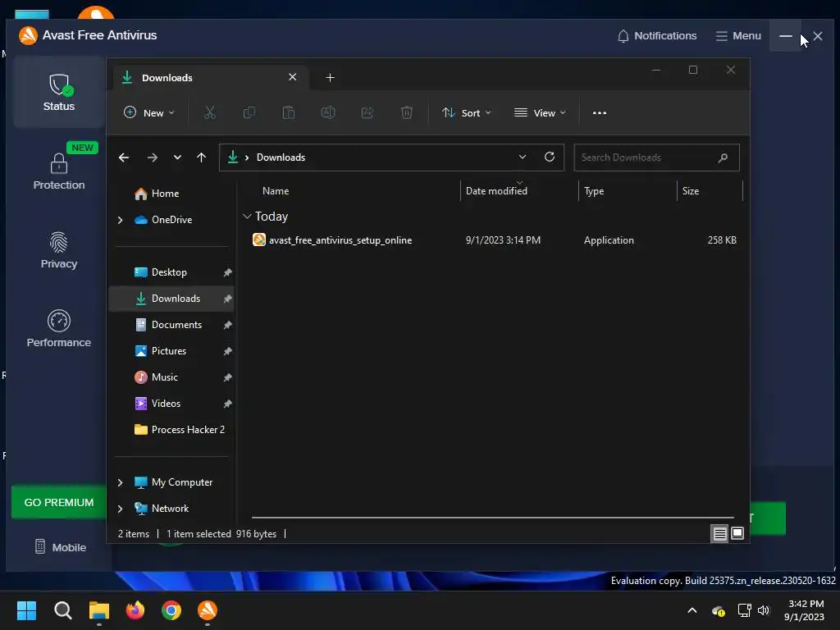Select avast_free_antivirus_setup_online file
This screenshot has height=630, width=840.
coord(340,240)
